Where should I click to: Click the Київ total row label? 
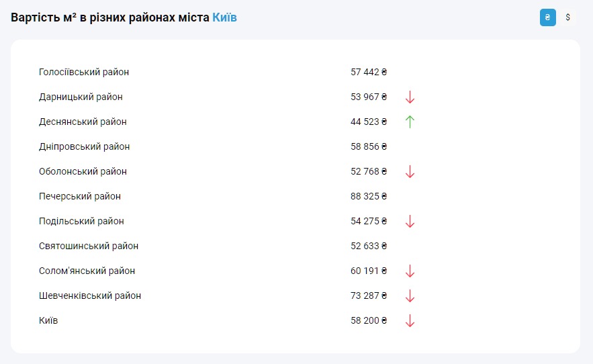point(48,320)
